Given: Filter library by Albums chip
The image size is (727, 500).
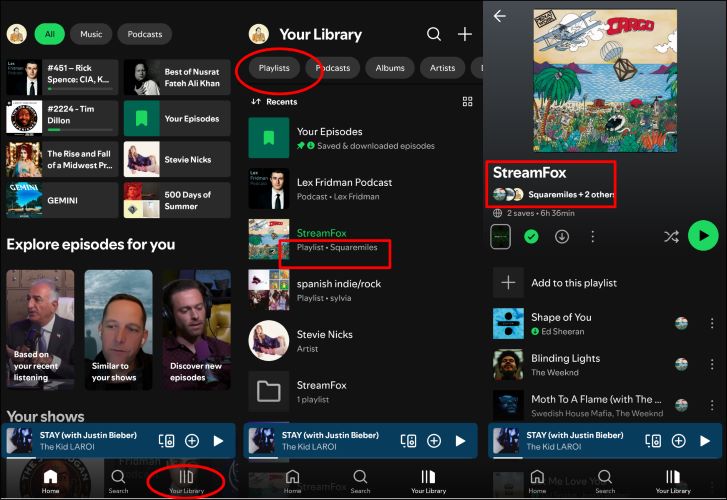Looking at the screenshot, I should [x=390, y=68].
